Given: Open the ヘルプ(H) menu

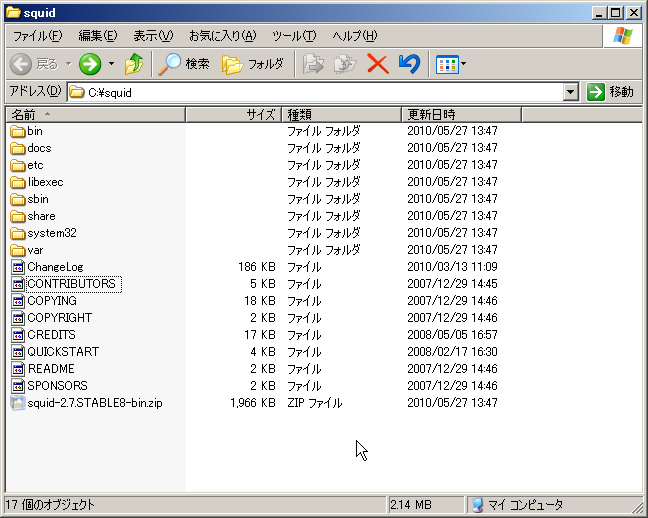Looking at the screenshot, I should click(x=355, y=36).
